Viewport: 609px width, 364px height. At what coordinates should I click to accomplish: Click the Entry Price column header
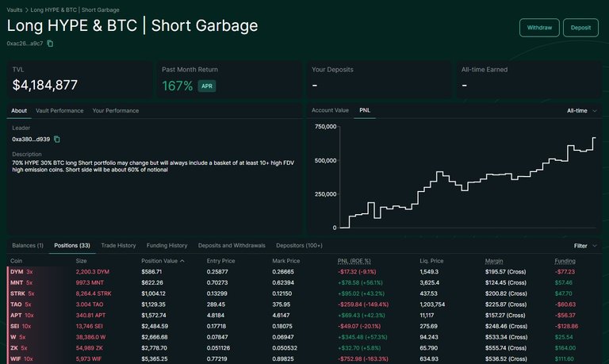tap(220, 261)
